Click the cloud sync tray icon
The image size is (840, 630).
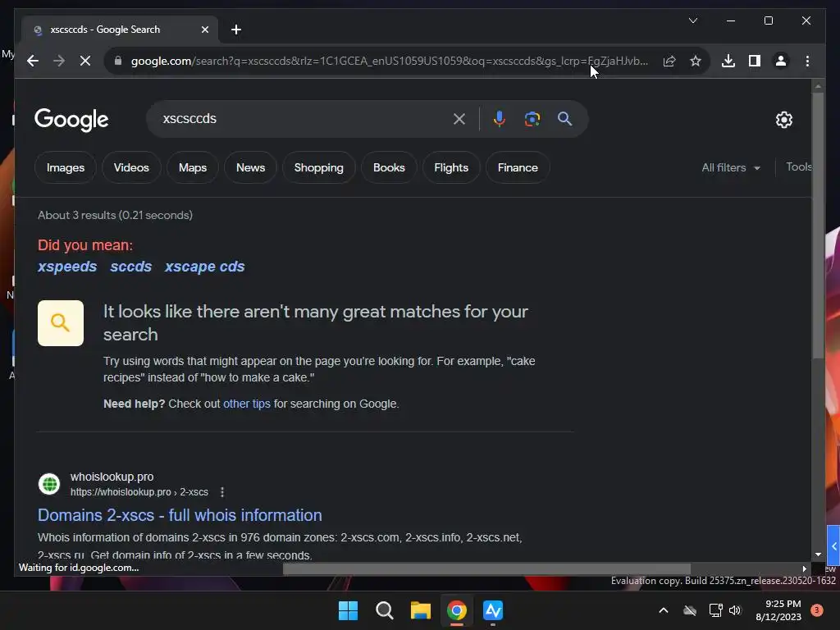click(x=690, y=610)
